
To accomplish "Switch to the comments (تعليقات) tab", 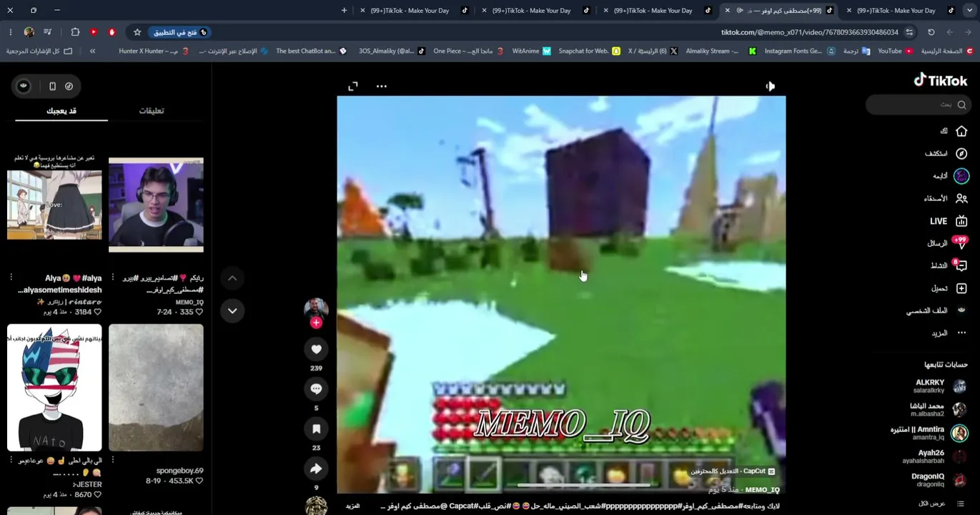I will pos(152,111).
